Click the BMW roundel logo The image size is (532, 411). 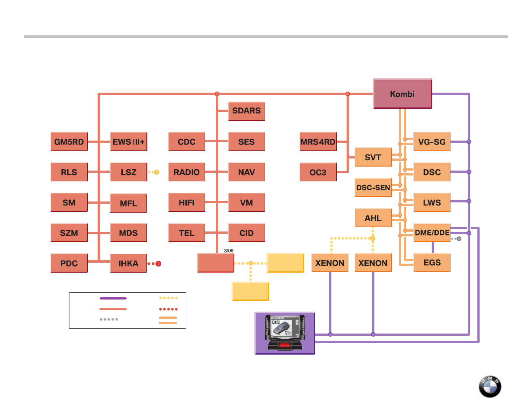(x=490, y=387)
